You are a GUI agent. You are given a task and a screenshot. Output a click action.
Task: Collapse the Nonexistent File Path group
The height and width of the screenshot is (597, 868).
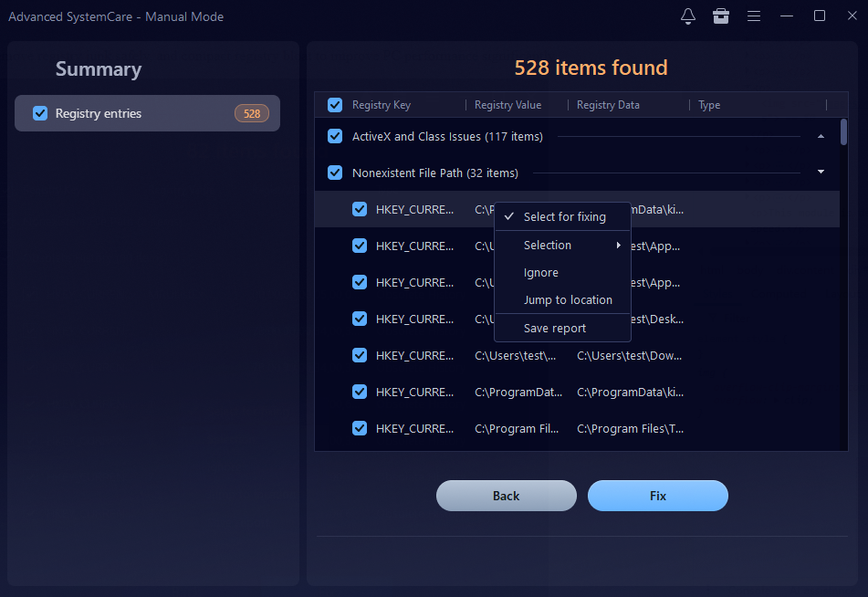click(x=821, y=172)
